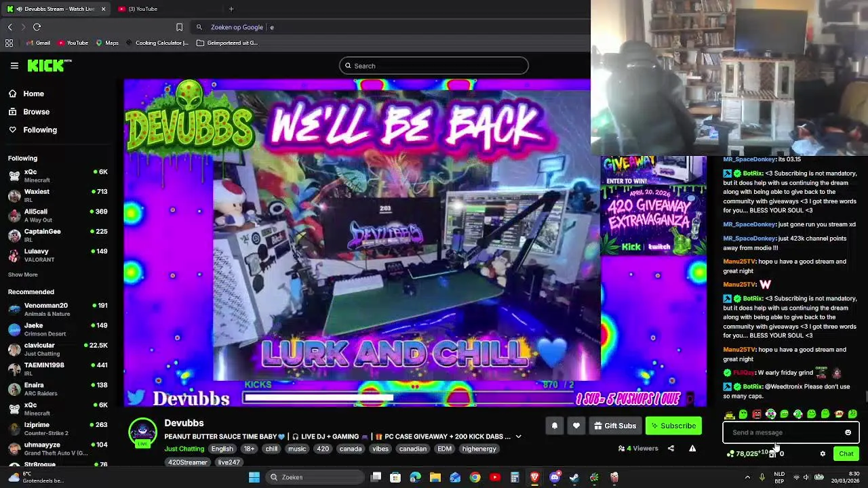Open Discord from the taskbar
868x488 pixels.
555,477
